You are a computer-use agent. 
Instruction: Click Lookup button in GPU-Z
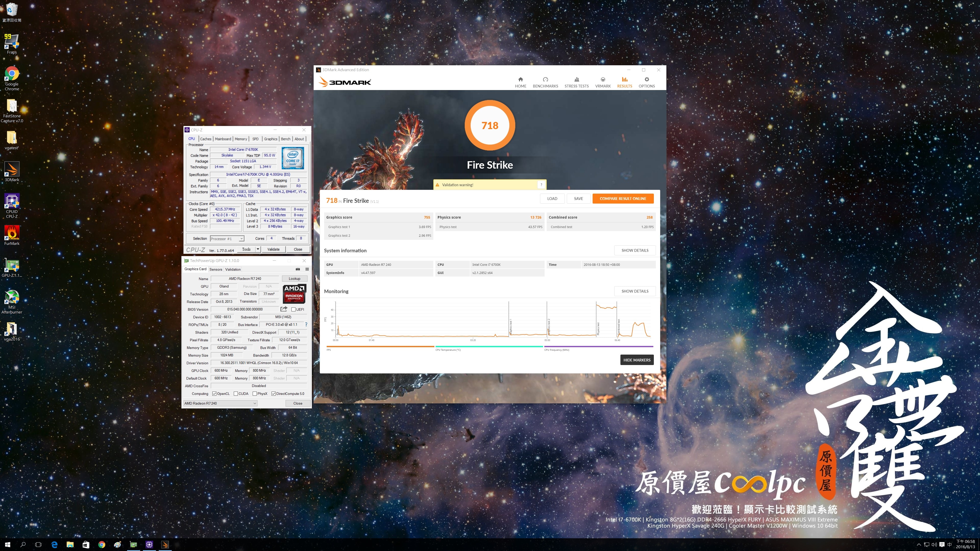[x=295, y=279]
